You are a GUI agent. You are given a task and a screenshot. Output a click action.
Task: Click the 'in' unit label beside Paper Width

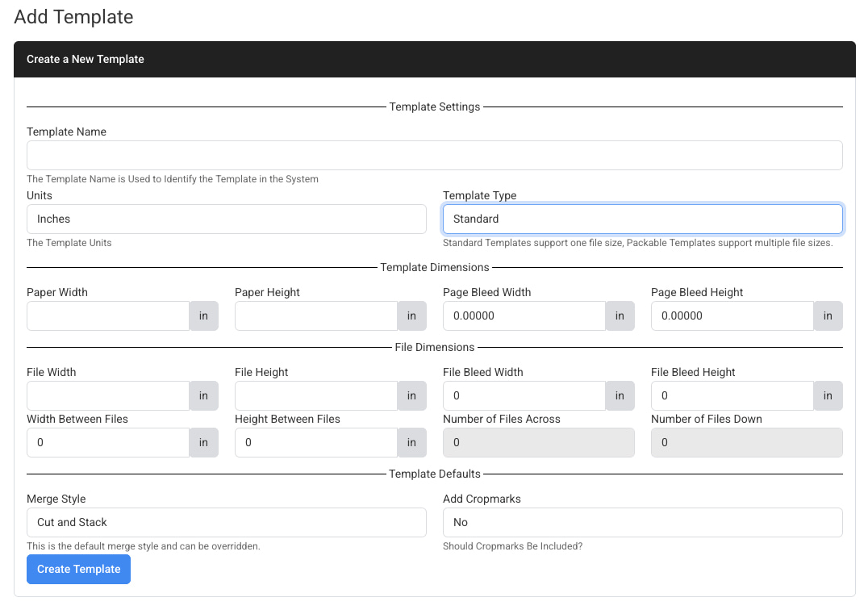click(203, 315)
